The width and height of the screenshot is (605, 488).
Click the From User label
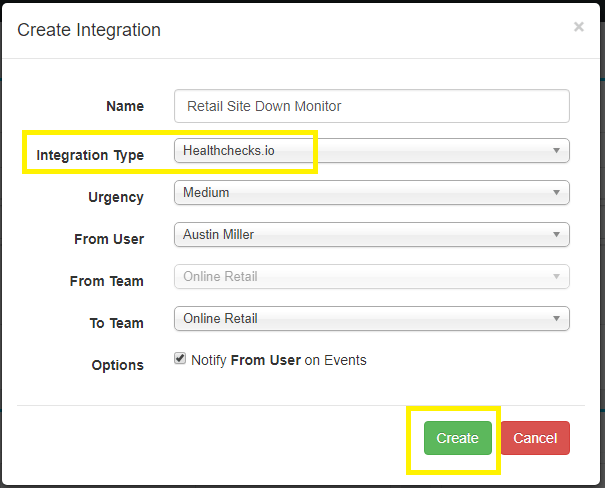(109, 239)
